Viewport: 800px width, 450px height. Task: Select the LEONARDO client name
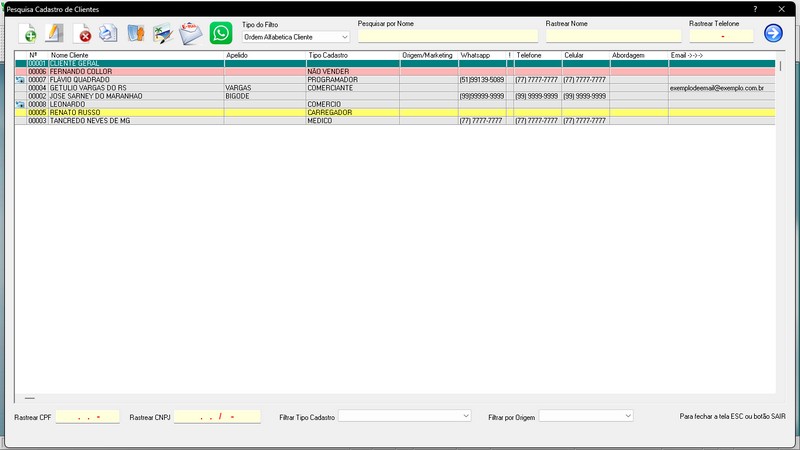(x=67, y=105)
